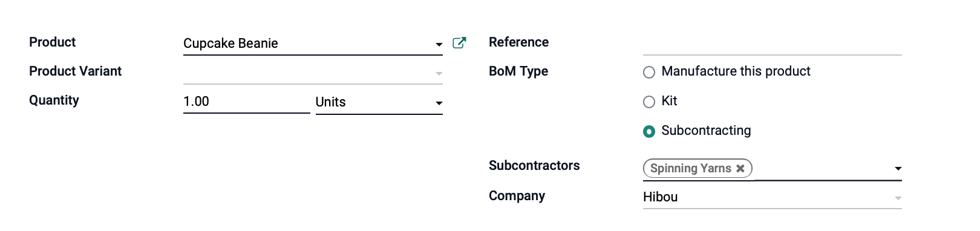Open the Product Variant dropdown arrow
This screenshot has width=980, height=231.
click(439, 73)
